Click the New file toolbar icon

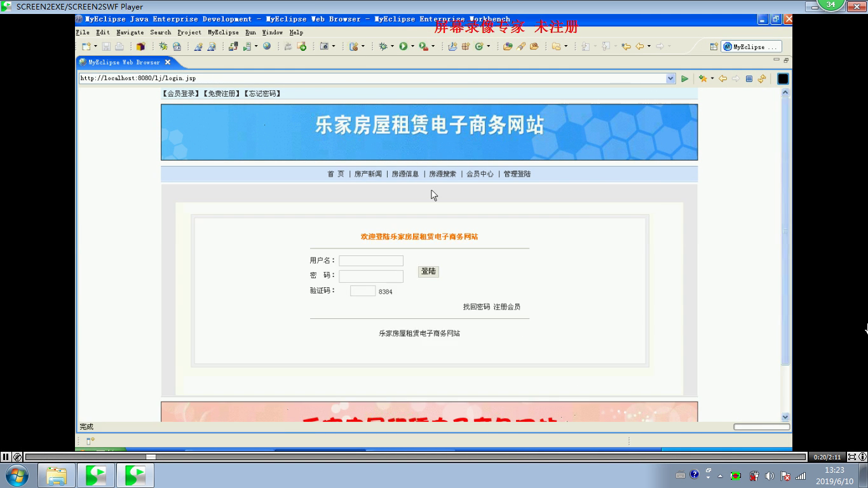86,46
